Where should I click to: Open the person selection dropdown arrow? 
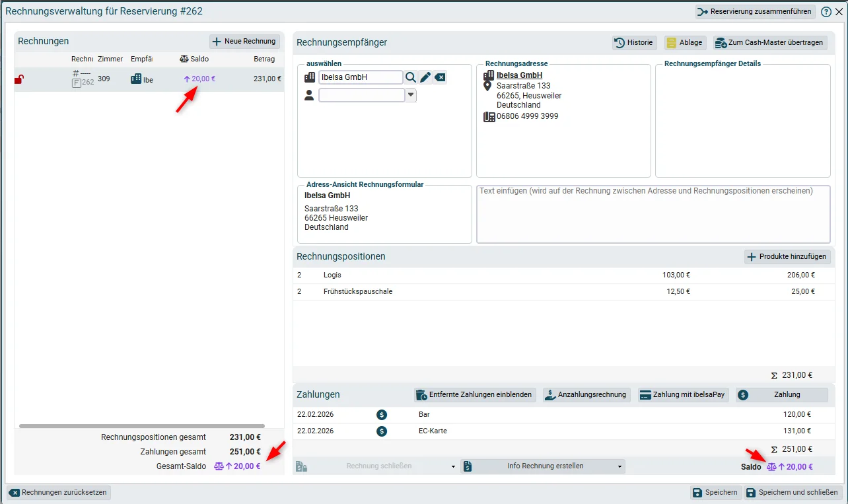(x=411, y=95)
